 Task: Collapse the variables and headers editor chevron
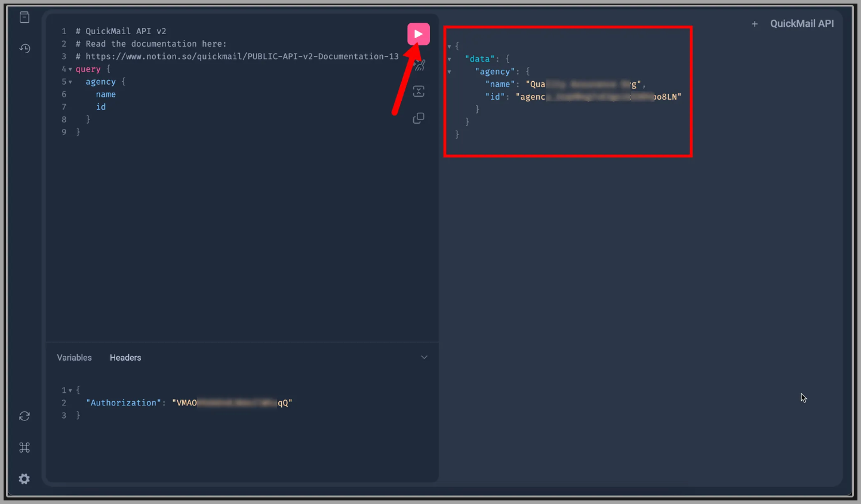pyautogui.click(x=425, y=357)
